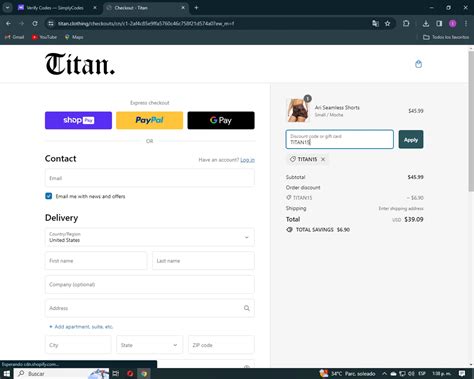Click the Titan logo
This screenshot has height=379, width=474.
(80, 64)
